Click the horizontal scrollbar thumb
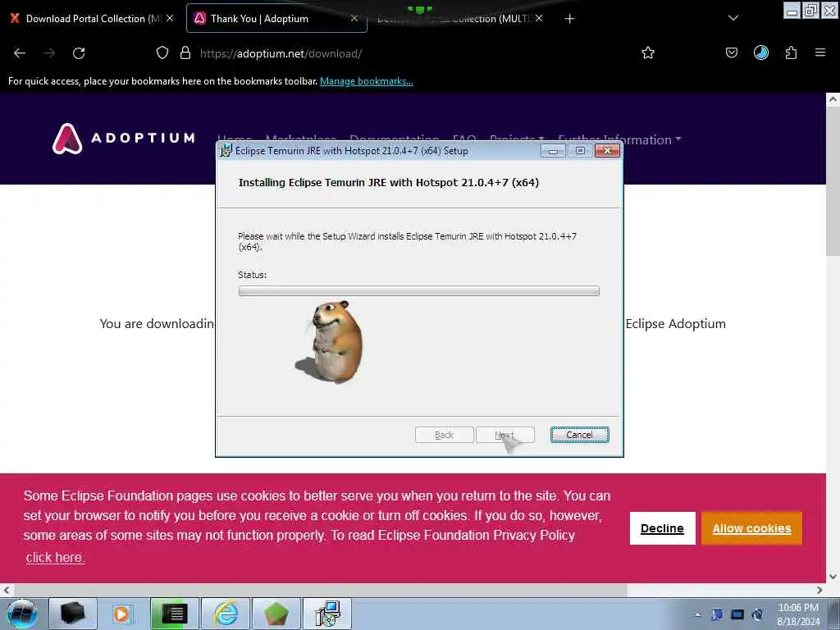The height and width of the screenshot is (630, 840). tap(319, 590)
